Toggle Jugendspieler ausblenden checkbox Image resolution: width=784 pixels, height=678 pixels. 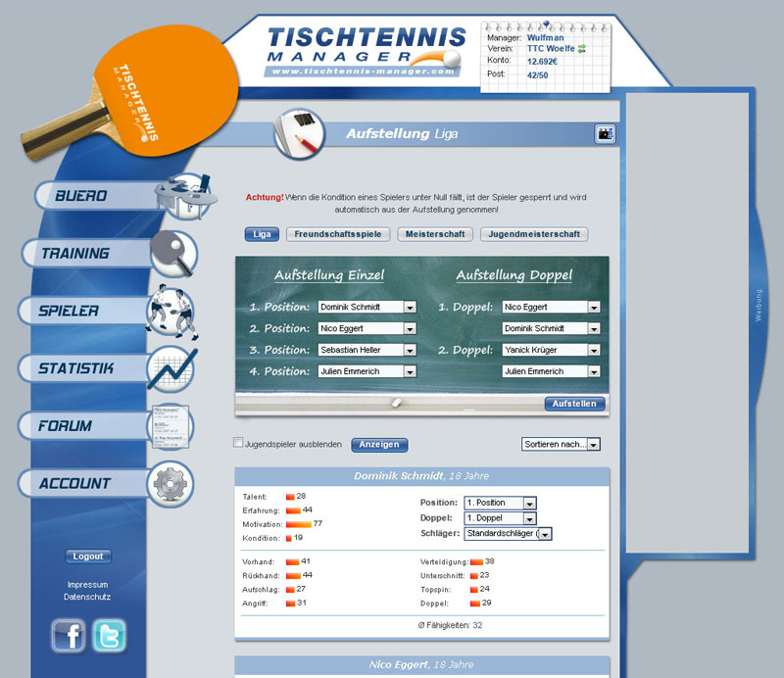238,443
